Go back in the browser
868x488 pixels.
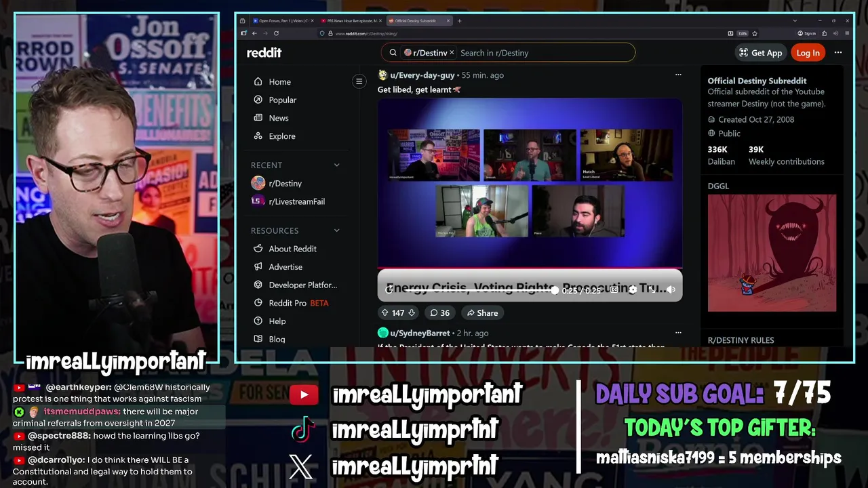pos(254,33)
